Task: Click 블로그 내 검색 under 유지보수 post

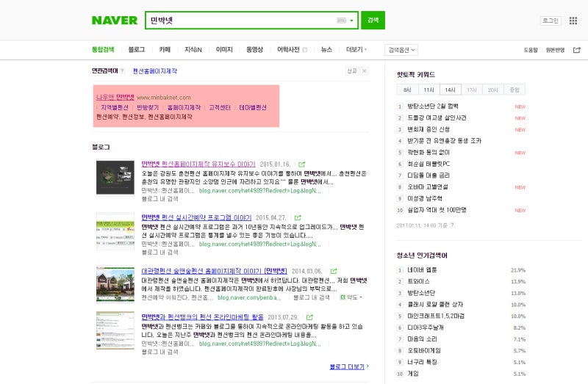Action: (159, 199)
